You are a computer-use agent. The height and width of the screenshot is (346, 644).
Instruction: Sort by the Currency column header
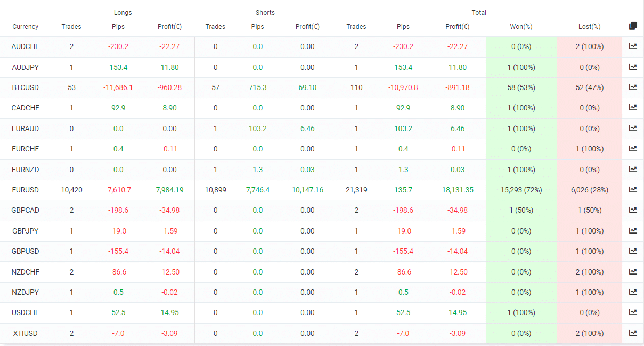pyautogui.click(x=26, y=27)
